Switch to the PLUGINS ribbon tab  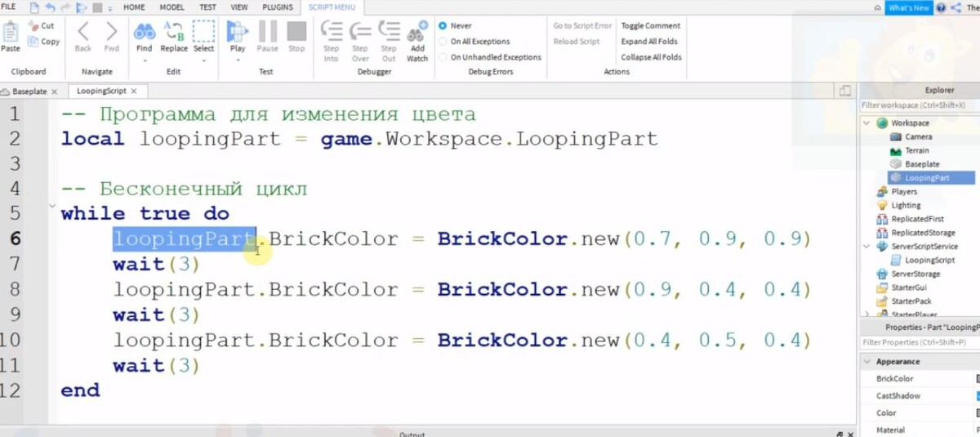click(x=278, y=7)
